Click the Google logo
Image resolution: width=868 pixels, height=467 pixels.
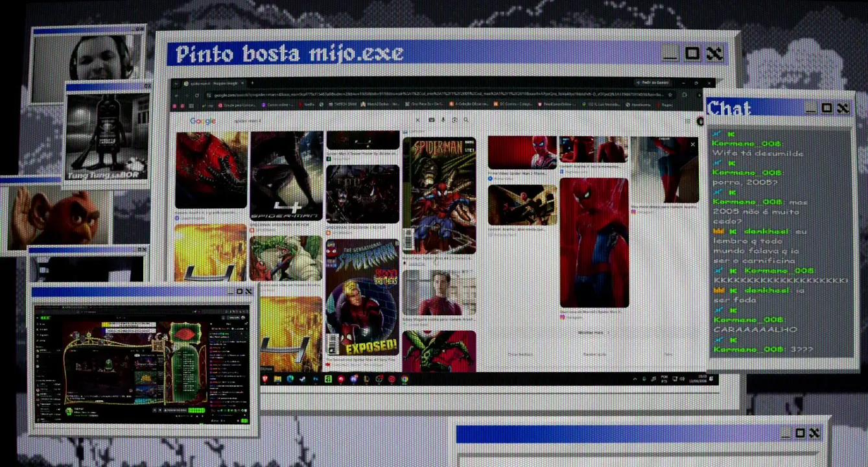tap(203, 121)
